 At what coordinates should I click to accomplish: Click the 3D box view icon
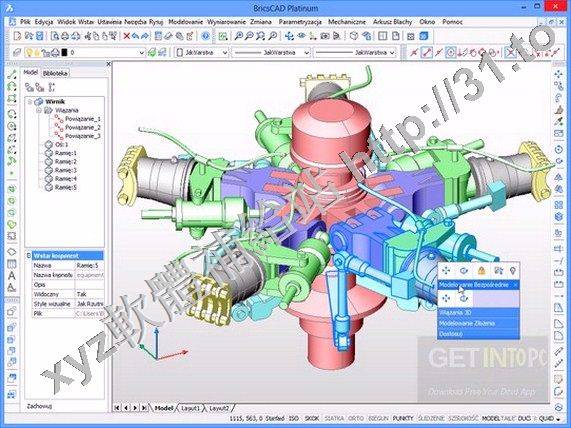pos(354,36)
